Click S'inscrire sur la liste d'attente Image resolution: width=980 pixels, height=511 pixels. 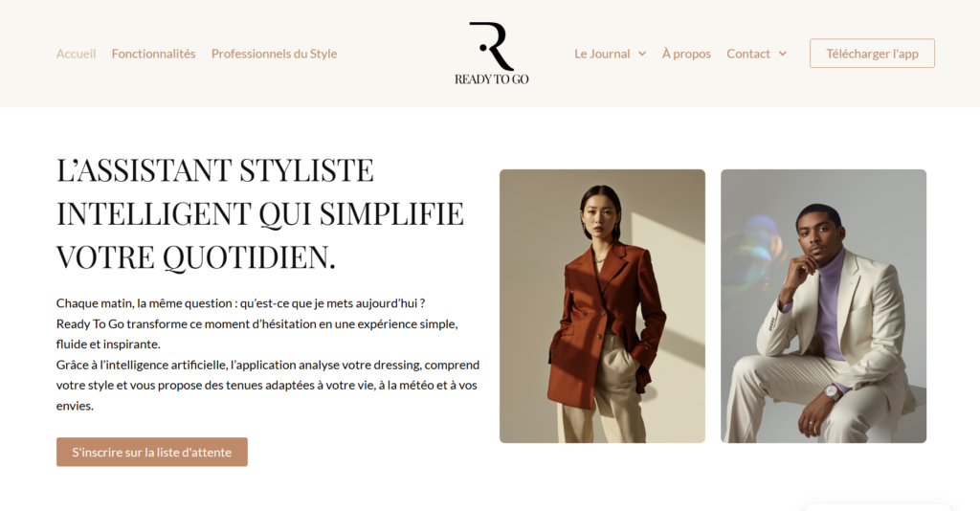pyautogui.click(x=152, y=452)
